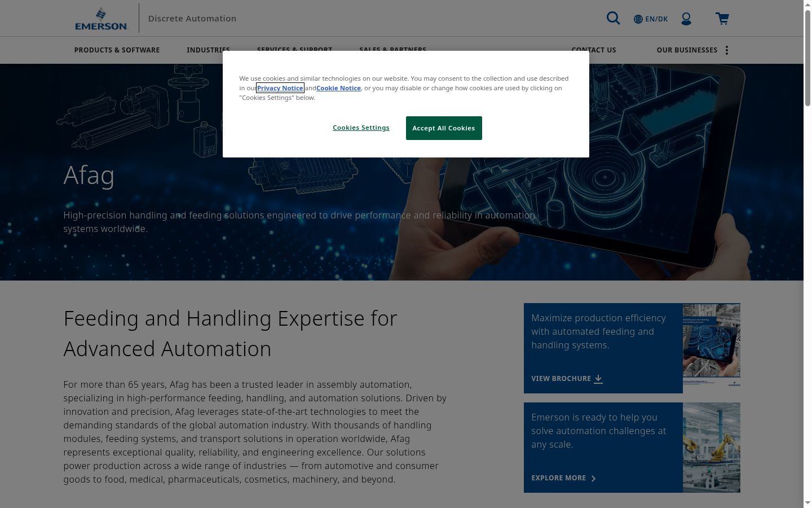Open the Contact Us menu item
This screenshot has width=812, height=508.
594,50
